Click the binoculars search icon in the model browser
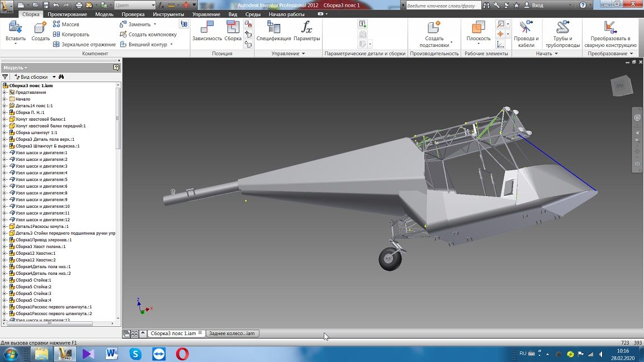This screenshot has width=644, height=362. [61, 77]
